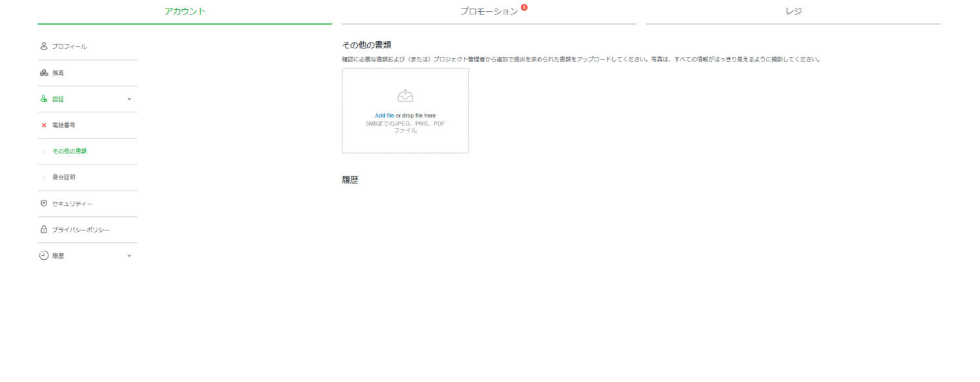Open 残高 in the sidebar
Viewport: 980px width, 382px height.
[58, 72]
